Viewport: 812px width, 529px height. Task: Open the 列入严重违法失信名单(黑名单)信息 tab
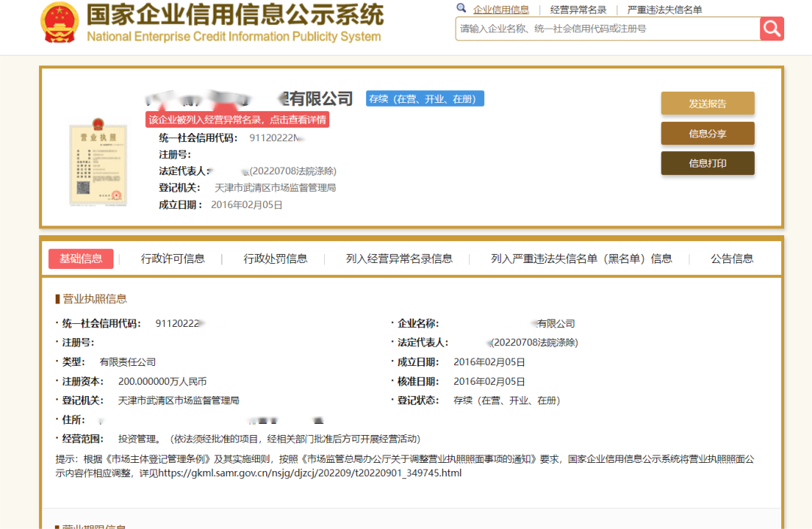pos(581,258)
